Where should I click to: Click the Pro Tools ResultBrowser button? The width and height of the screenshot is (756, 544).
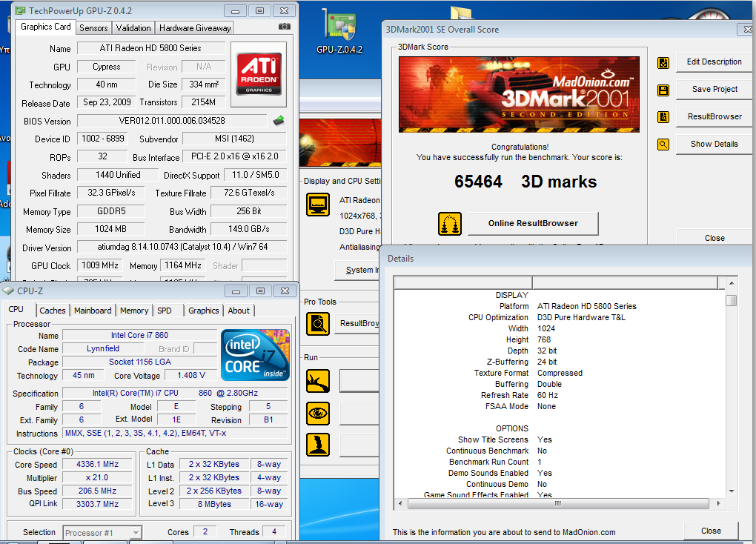pos(358,324)
